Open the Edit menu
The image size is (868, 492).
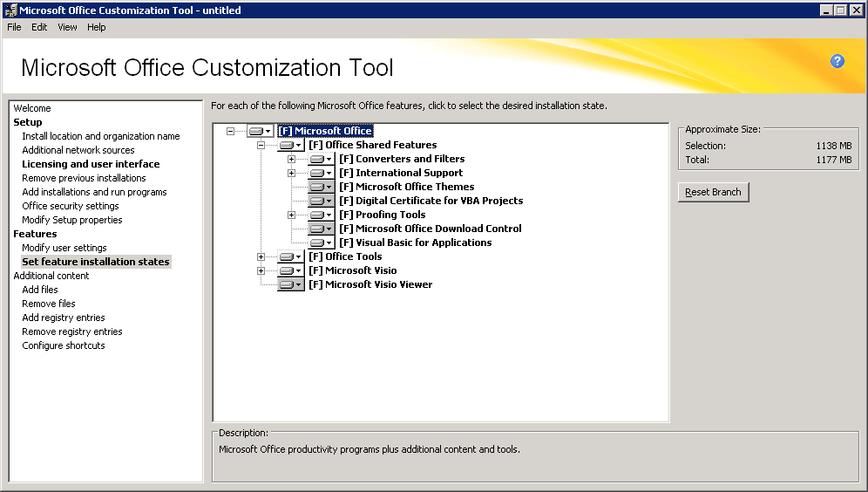point(38,27)
